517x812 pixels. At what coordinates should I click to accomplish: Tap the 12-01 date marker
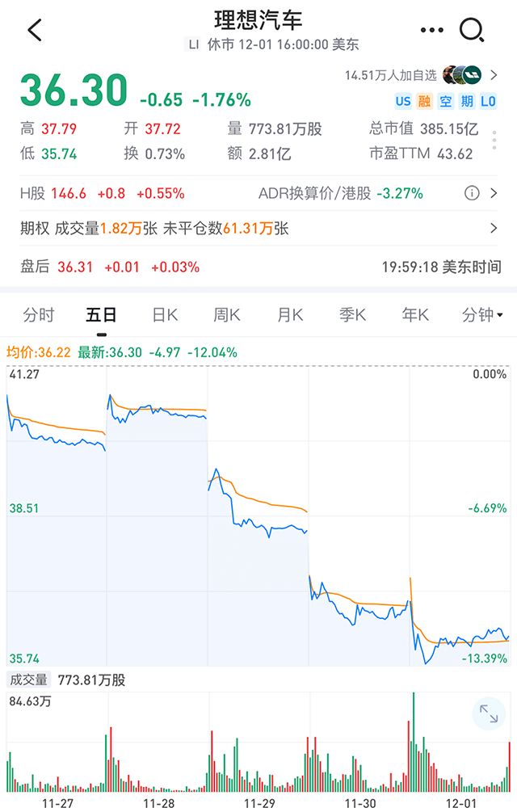pyautogui.click(x=460, y=803)
